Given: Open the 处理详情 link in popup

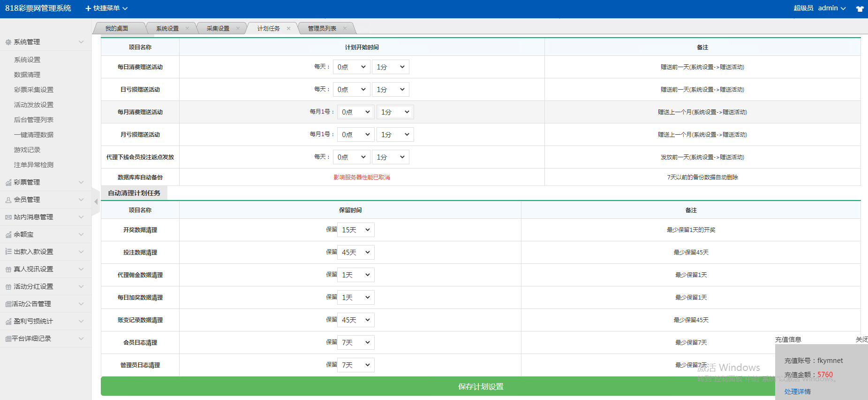Looking at the screenshot, I should (797, 392).
